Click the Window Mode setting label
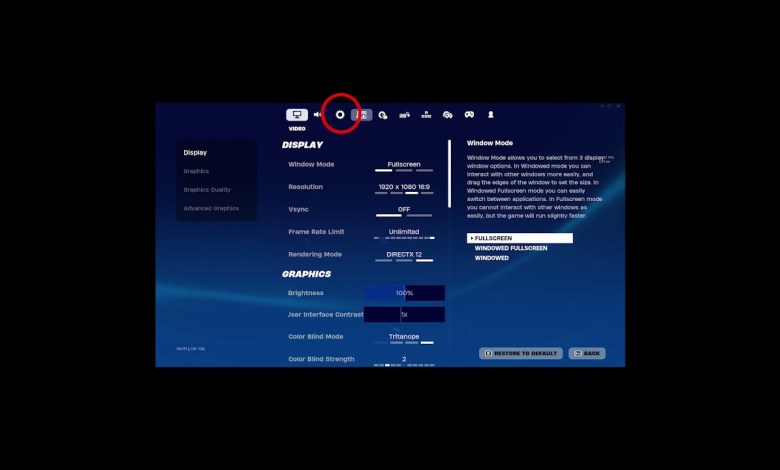This screenshot has width=780, height=470. pos(311,164)
